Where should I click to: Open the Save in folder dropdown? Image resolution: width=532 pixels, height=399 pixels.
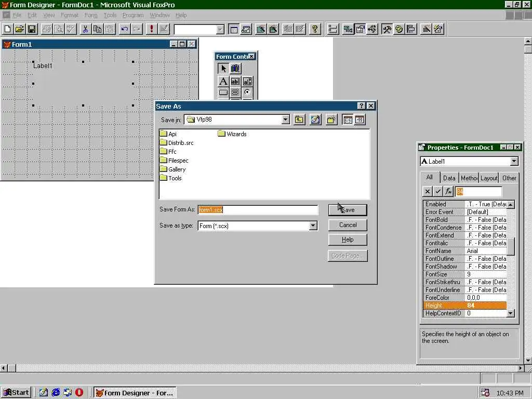[285, 119]
